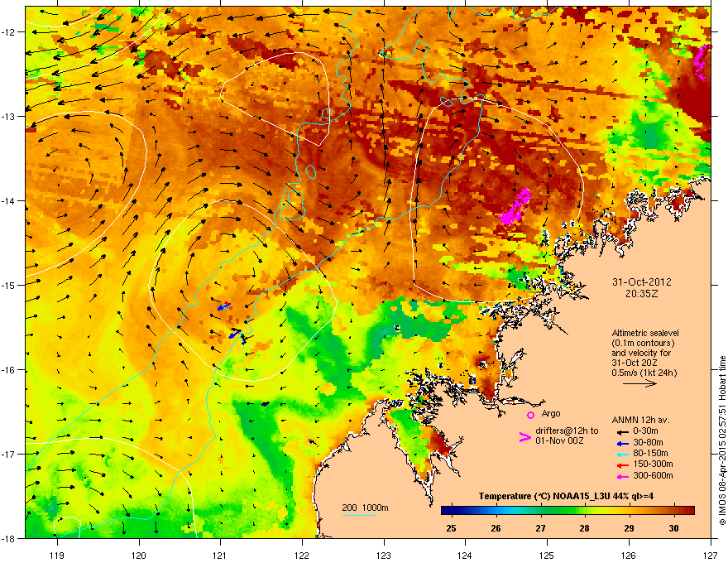Screen dimensions: 728x563
Task: Click the blue-red ANMN mooring arrow near 121E 15.2S
Action: point(224,306)
